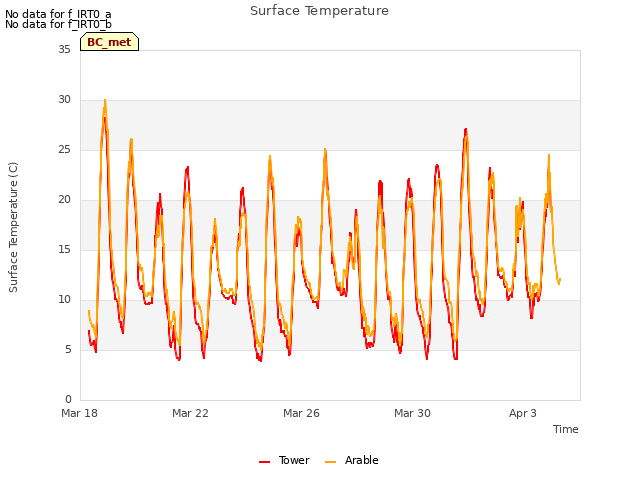This screenshot has width=640, height=480.
Task: Click the 'No data for f_IRT0_b' message
Action: coord(58,24)
